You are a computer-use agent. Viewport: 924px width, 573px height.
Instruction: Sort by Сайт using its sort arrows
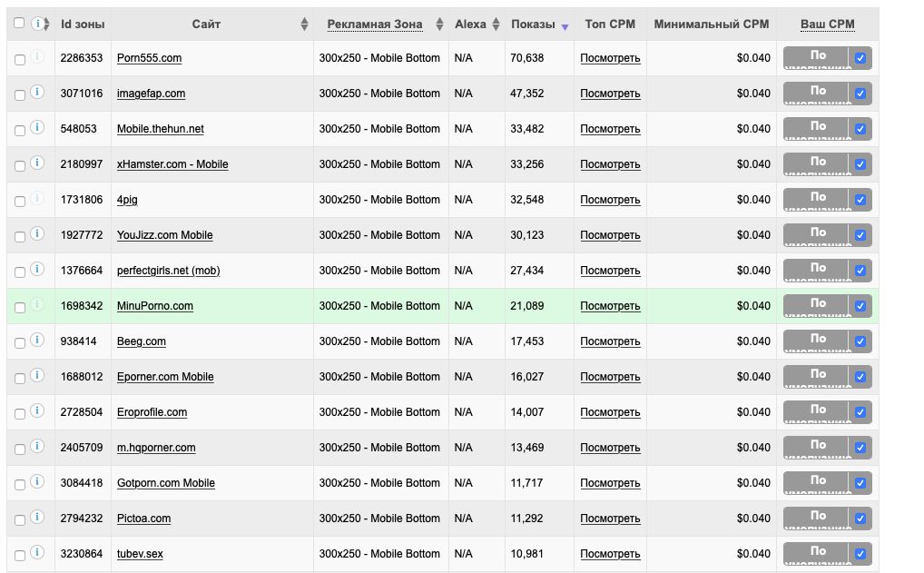pos(304,25)
